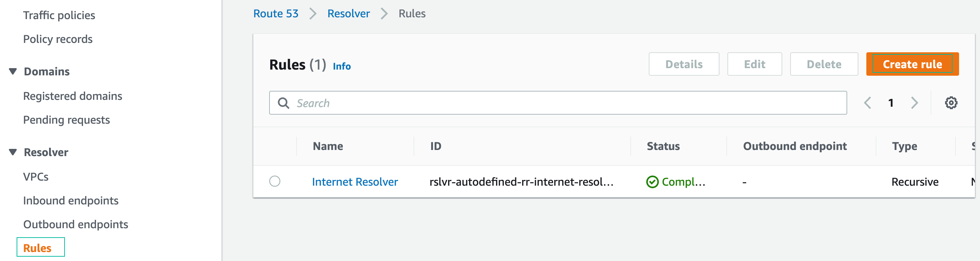Click the Create rule button
The image size is (980, 261).
[912, 64]
